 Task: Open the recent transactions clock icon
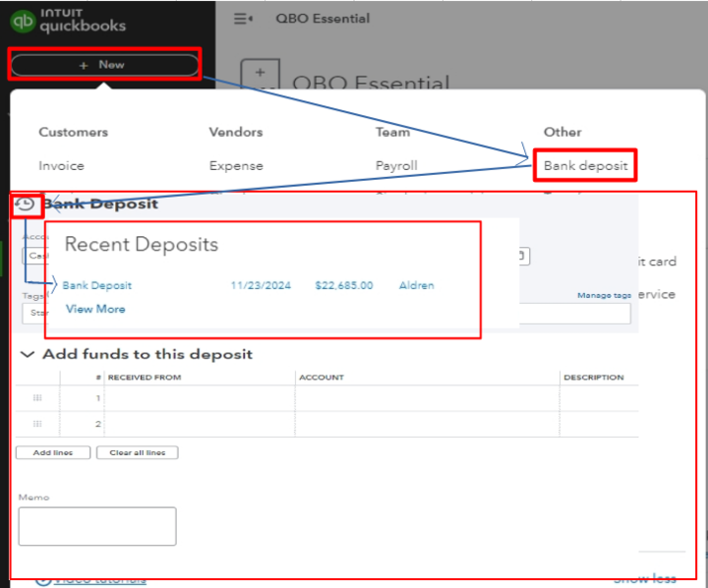tap(25, 205)
